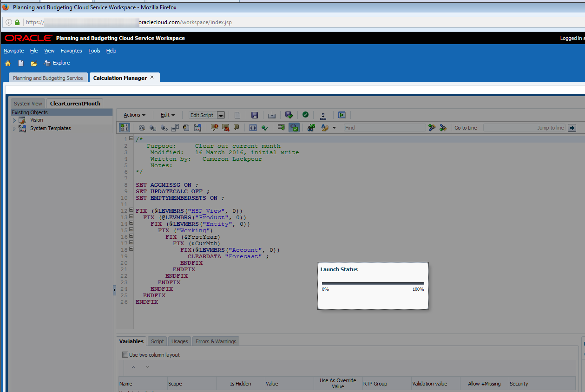
Task: Click the find next binoculars icon
Action: pyautogui.click(x=443, y=128)
